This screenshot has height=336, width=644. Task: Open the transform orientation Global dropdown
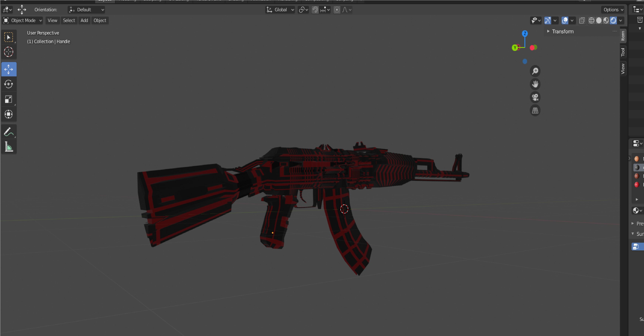tap(280, 10)
